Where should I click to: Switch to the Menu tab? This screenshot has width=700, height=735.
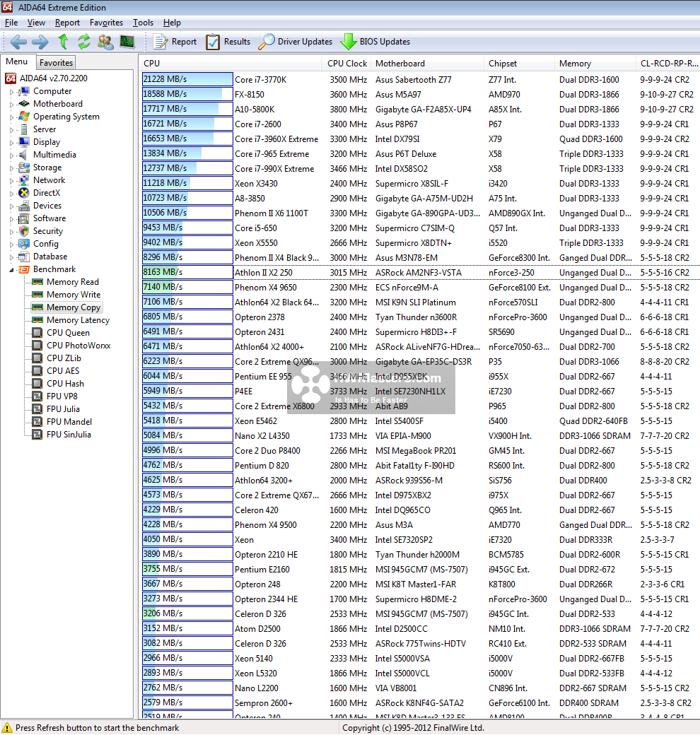17,61
